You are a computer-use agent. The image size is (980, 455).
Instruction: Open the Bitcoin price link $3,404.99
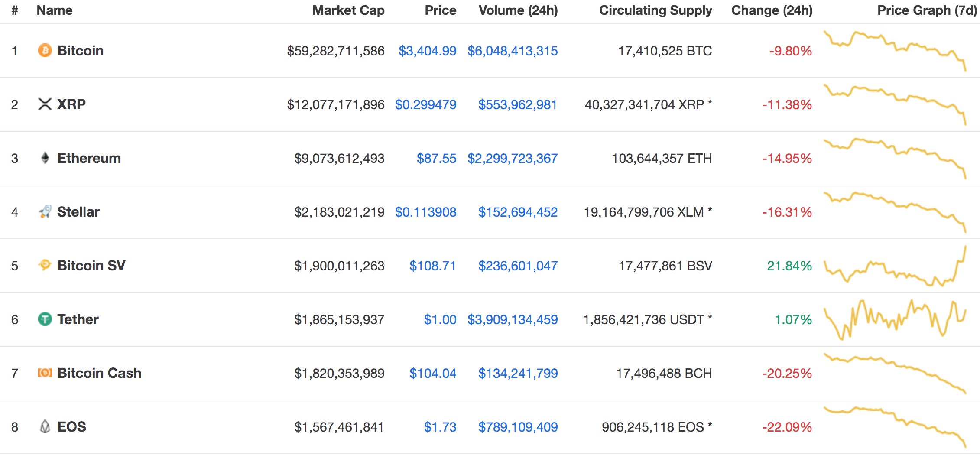pyautogui.click(x=427, y=51)
